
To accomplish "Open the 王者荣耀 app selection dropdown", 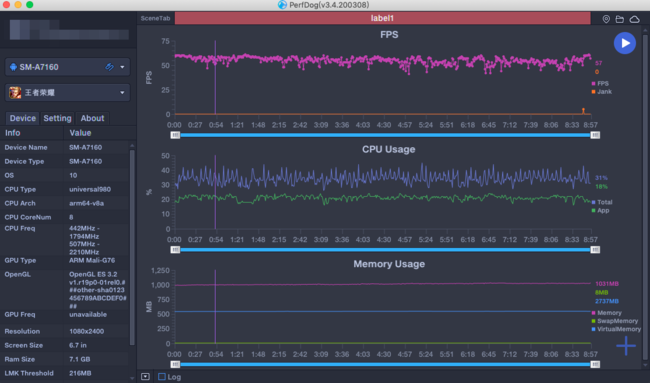I will pos(67,92).
